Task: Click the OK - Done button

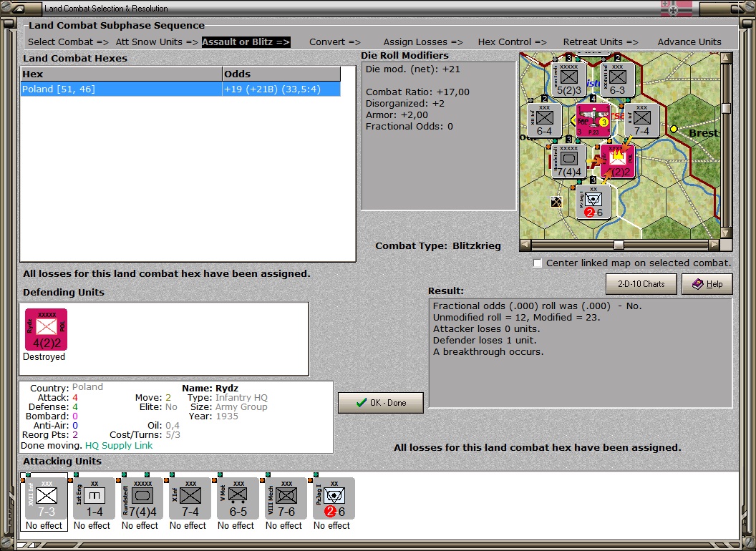Action: click(381, 403)
